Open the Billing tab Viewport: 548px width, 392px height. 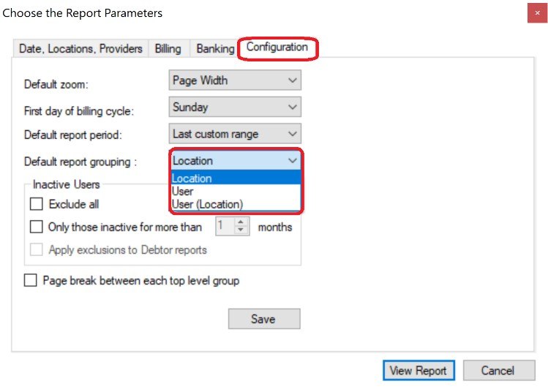[168, 48]
